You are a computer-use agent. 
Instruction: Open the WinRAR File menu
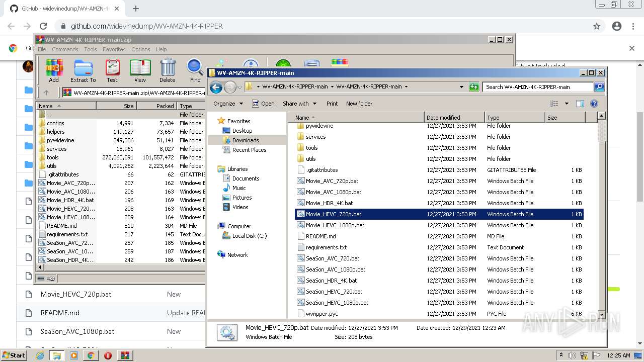[42, 49]
